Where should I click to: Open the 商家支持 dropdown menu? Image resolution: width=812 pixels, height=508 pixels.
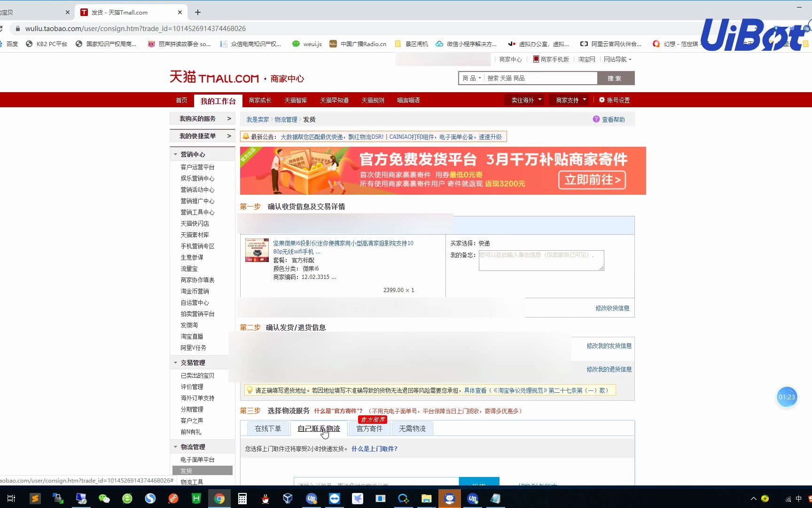point(568,100)
